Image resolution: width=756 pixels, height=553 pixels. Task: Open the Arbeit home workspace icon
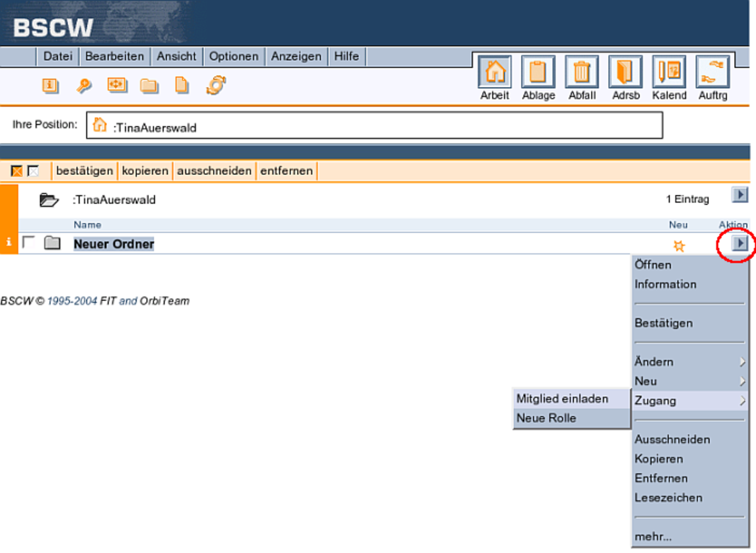495,72
